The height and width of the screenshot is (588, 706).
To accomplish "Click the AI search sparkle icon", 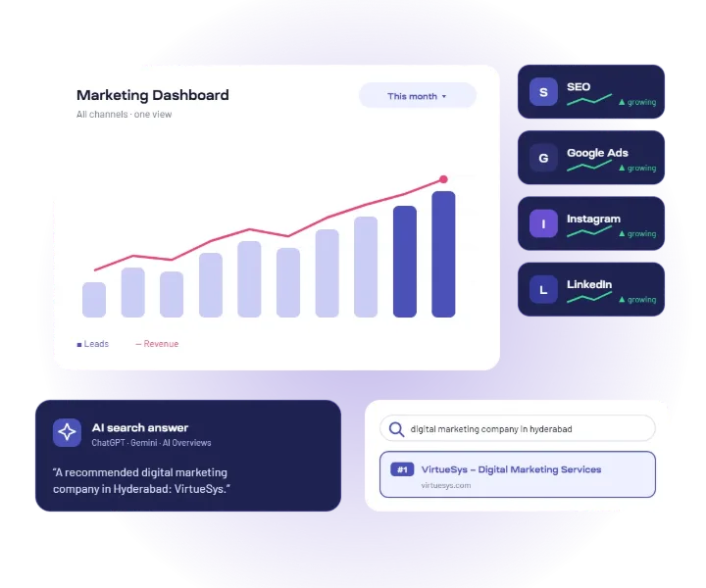I will (67, 432).
